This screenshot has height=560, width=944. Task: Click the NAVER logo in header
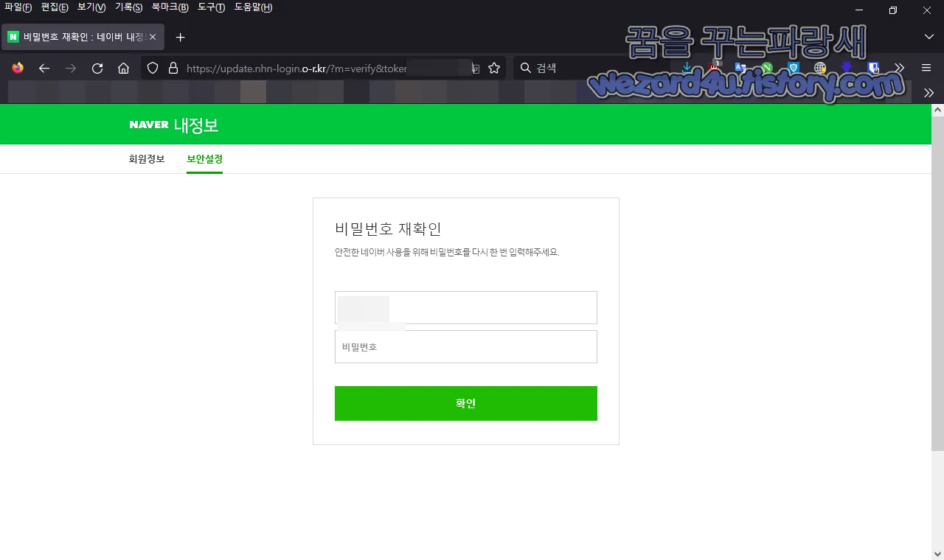149,125
